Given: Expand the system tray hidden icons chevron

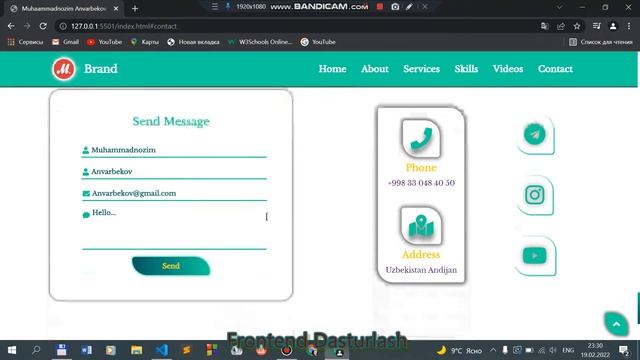Looking at the screenshot, I should tap(493, 350).
